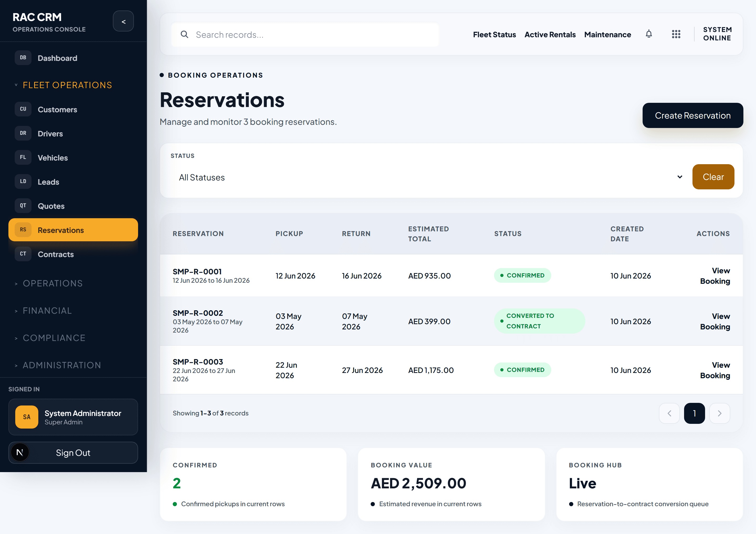This screenshot has height=534, width=756.
Task: Click the Booking Hub Live card
Action: tap(649, 484)
